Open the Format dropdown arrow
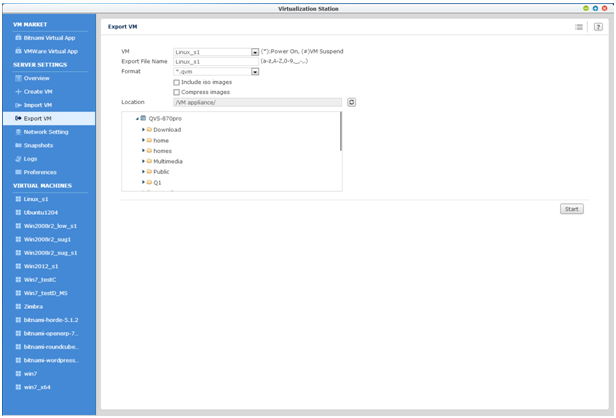616x418 pixels. (255, 72)
